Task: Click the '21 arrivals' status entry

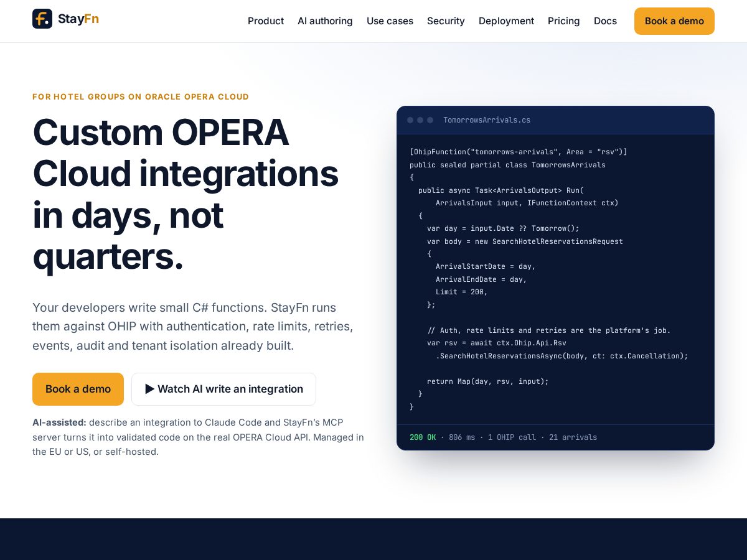Action: 573,437
